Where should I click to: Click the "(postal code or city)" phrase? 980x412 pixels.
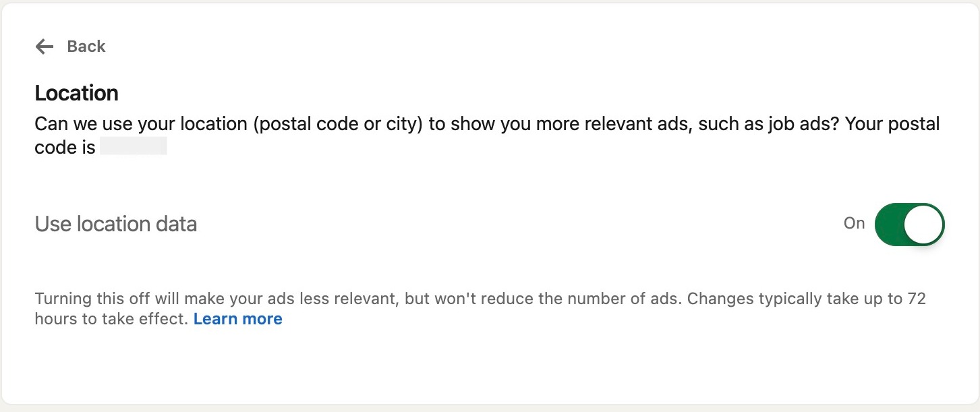point(339,125)
